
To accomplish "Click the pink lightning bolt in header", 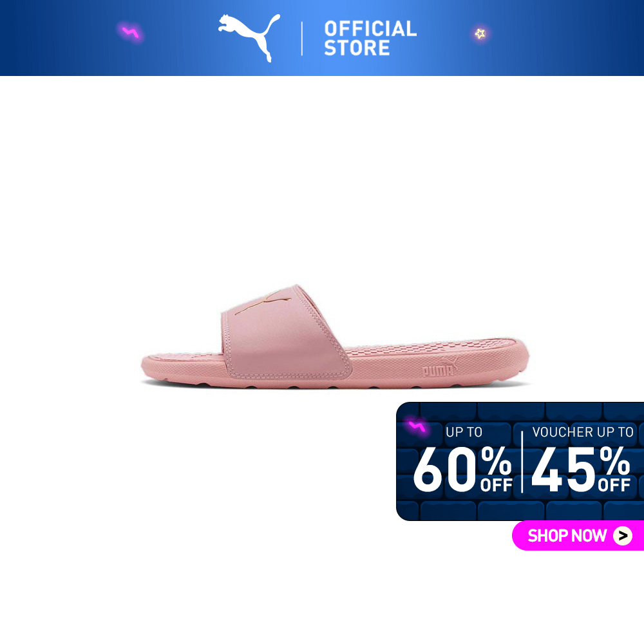I will (x=131, y=32).
